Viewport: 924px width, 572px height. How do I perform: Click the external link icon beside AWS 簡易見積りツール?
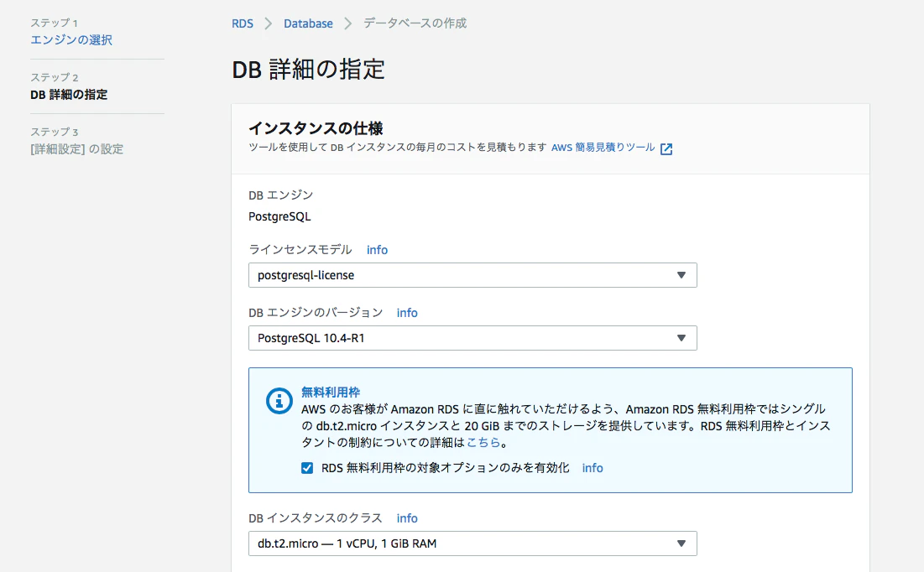pyautogui.click(x=666, y=148)
